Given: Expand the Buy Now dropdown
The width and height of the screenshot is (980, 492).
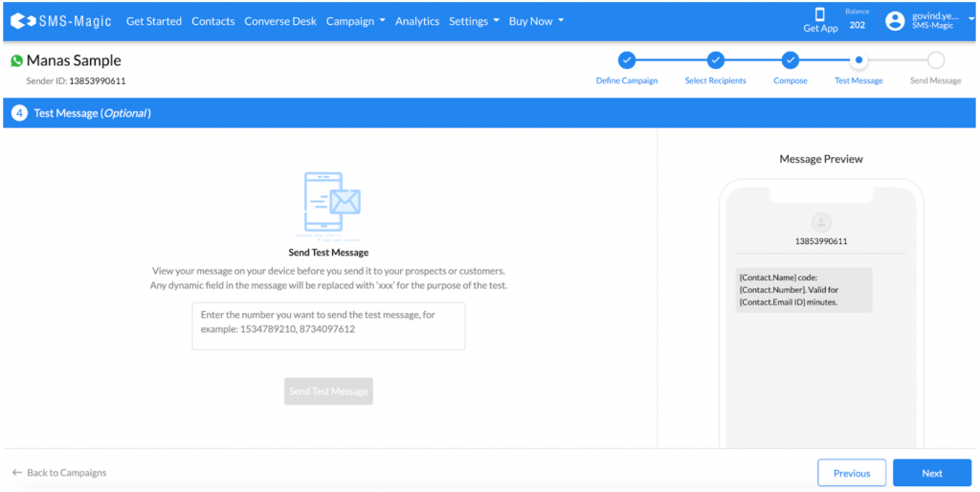Looking at the screenshot, I should (x=536, y=21).
